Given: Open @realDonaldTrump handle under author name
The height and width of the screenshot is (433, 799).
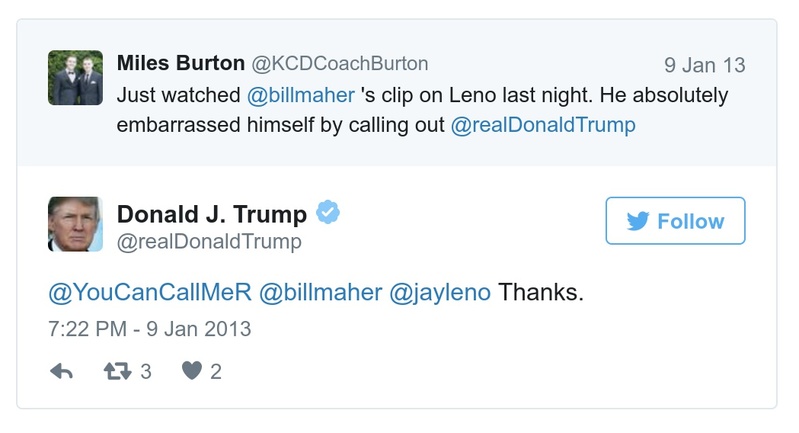Looking at the screenshot, I should coord(209,241).
